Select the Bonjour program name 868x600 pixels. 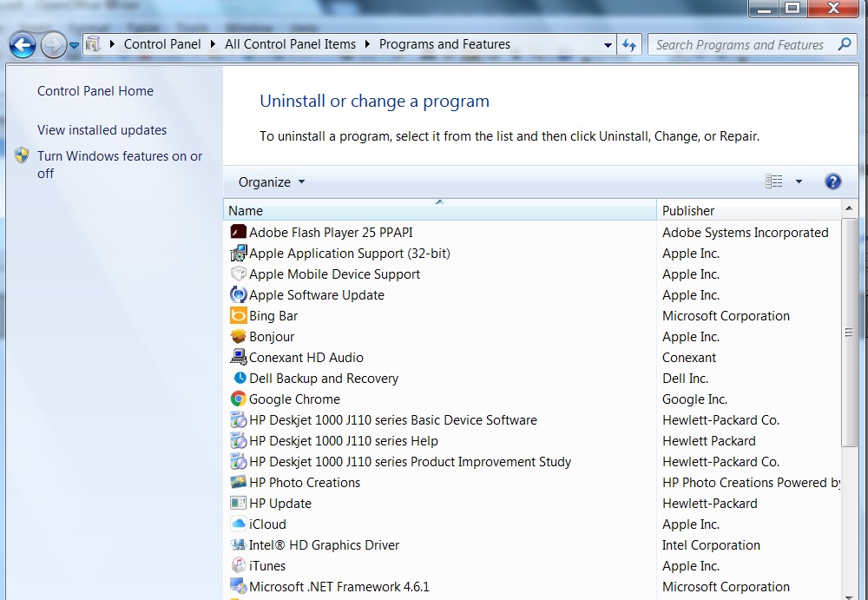(271, 337)
